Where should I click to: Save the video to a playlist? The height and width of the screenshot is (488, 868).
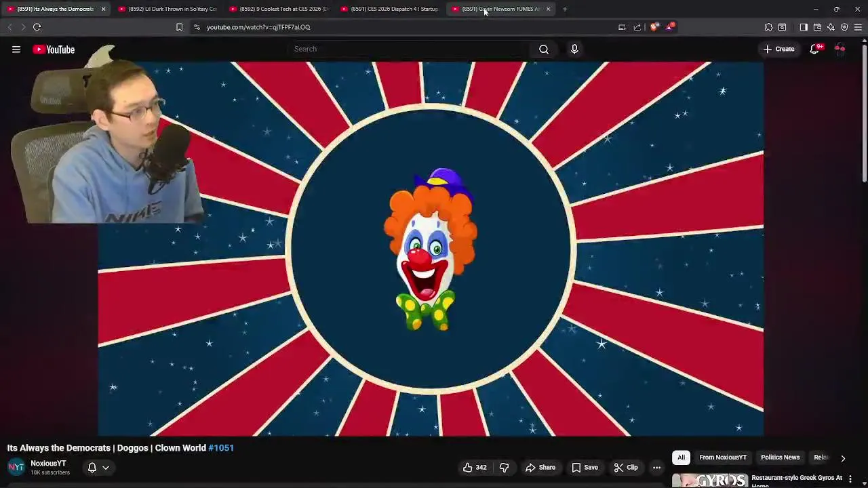[585, 468]
